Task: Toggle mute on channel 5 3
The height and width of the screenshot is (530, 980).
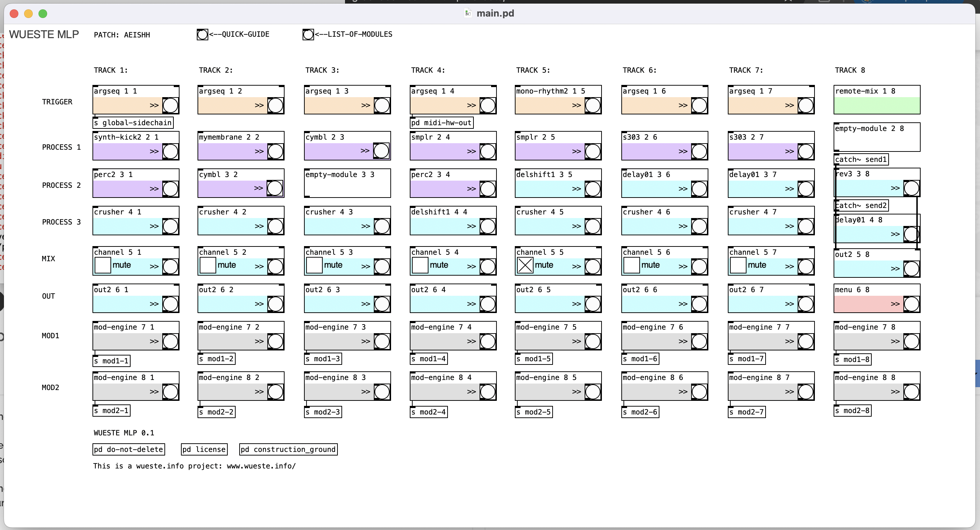Action: 314,265
